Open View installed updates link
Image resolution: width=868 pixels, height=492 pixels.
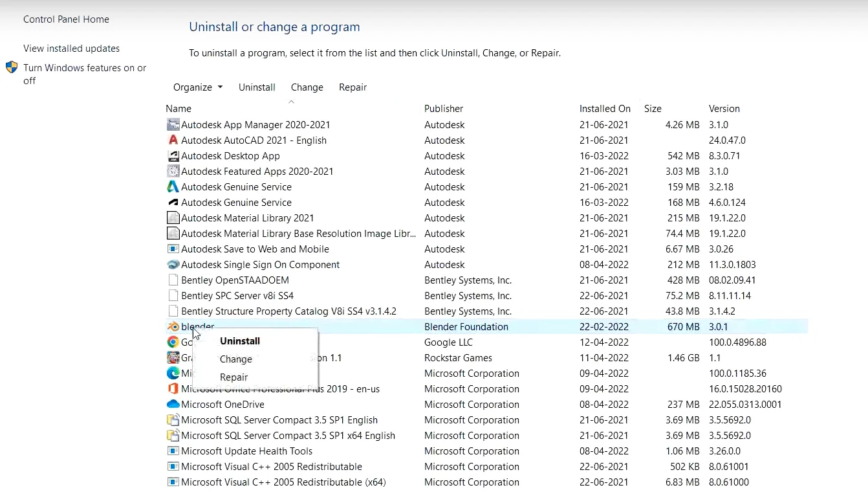(71, 49)
